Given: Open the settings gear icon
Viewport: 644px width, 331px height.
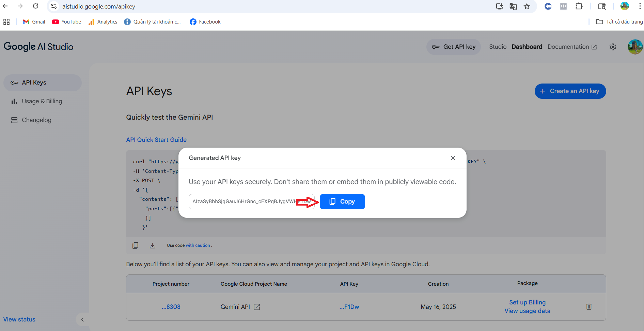Looking at the screenshot, I should (613, 47).
